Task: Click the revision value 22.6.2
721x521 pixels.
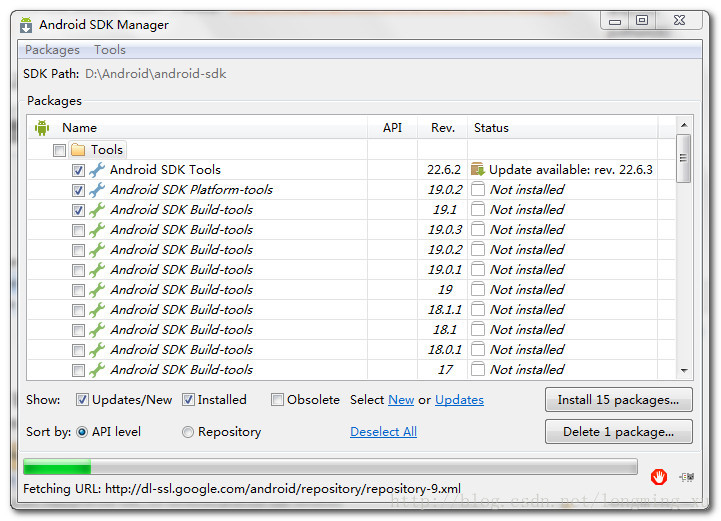Action: coord(443,170)
